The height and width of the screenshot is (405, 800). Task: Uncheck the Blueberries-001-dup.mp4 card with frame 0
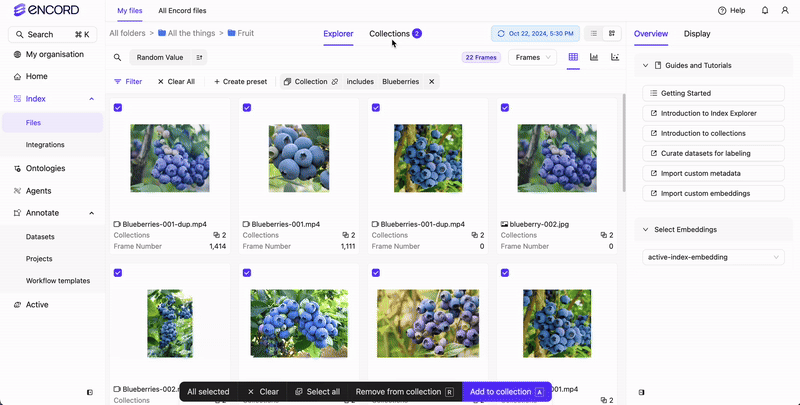click(376, 108)
